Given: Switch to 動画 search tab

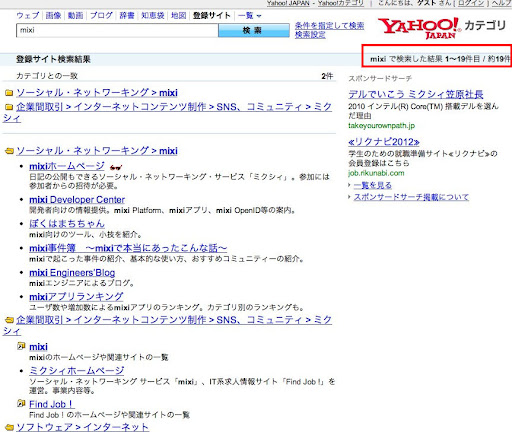Looking at the screenshot, I should pyautogui.click(x=75, y=16).
